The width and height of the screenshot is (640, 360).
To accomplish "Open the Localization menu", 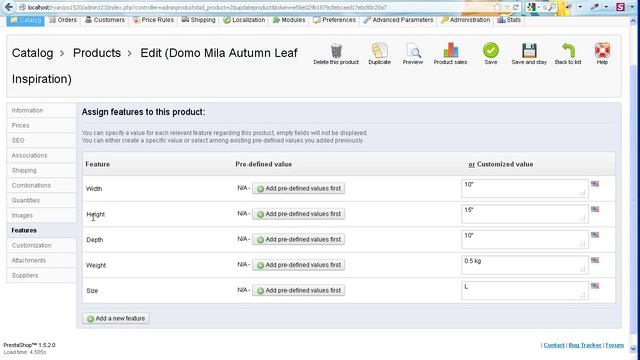I will [x=244, y=20].
